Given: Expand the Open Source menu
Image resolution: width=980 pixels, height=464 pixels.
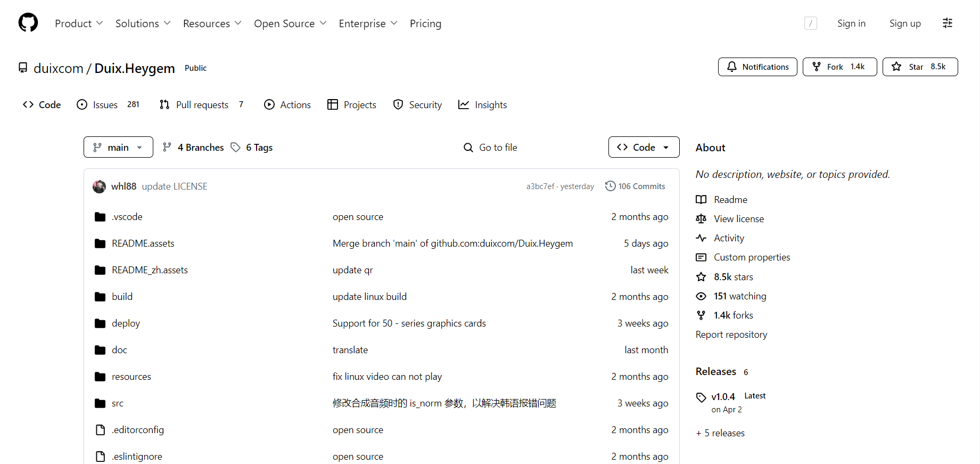Looking at the screenshot, I should tap(290, 23).
